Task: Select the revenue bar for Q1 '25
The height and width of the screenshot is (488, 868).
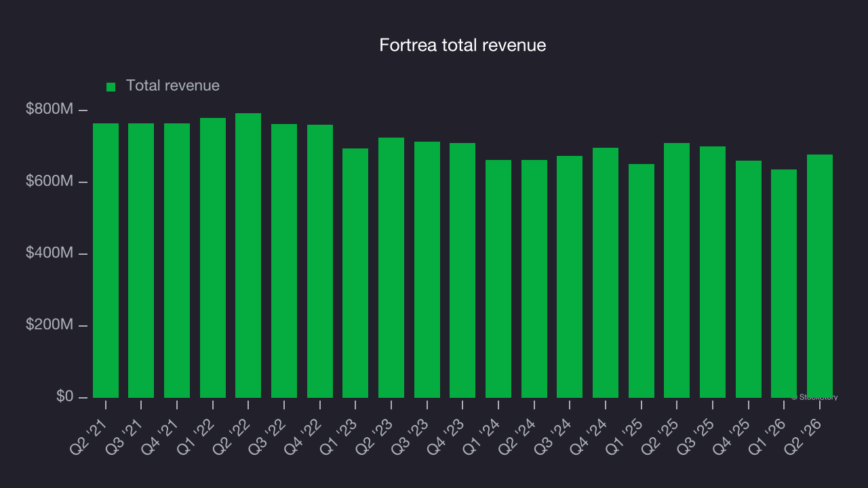Action: [x=642, y=281]
